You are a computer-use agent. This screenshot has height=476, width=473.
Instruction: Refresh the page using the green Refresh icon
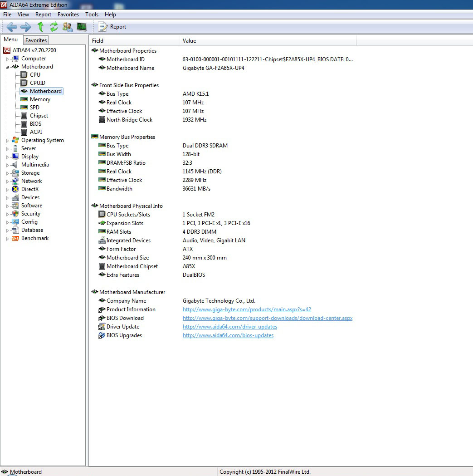(54, 27)
